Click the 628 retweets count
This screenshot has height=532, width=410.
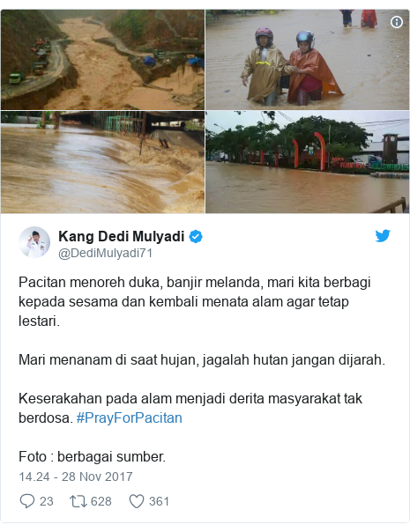click(101, 501)
